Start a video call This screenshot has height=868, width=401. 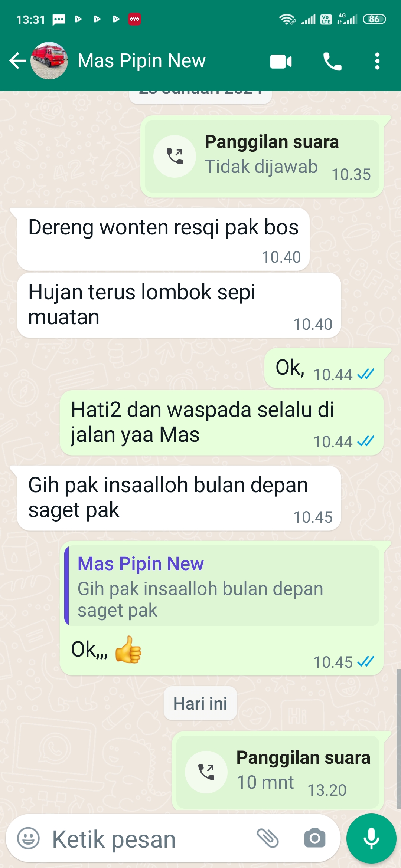click(281, 62)
